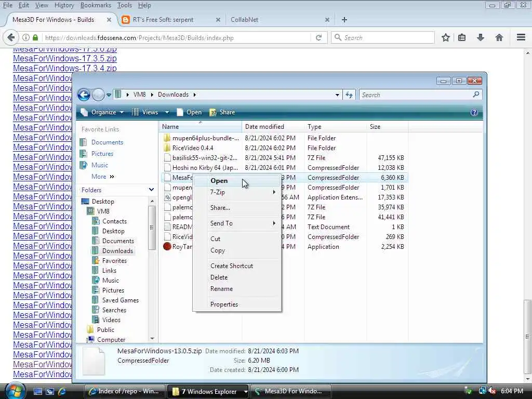The width and height of the screenshot is (532, 399).
Task: Choose Share... in context menu
Action: point(237,208)
